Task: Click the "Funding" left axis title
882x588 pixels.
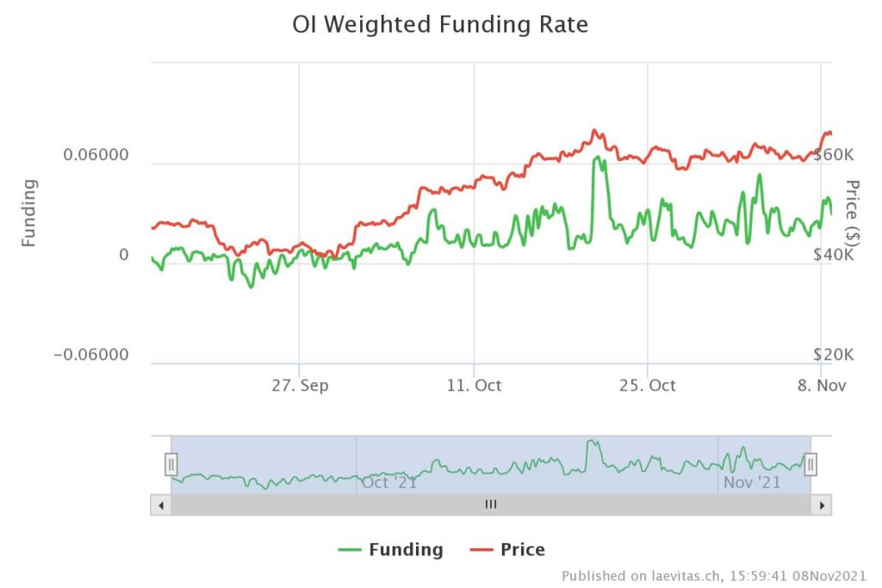Action: coord(29,213)
